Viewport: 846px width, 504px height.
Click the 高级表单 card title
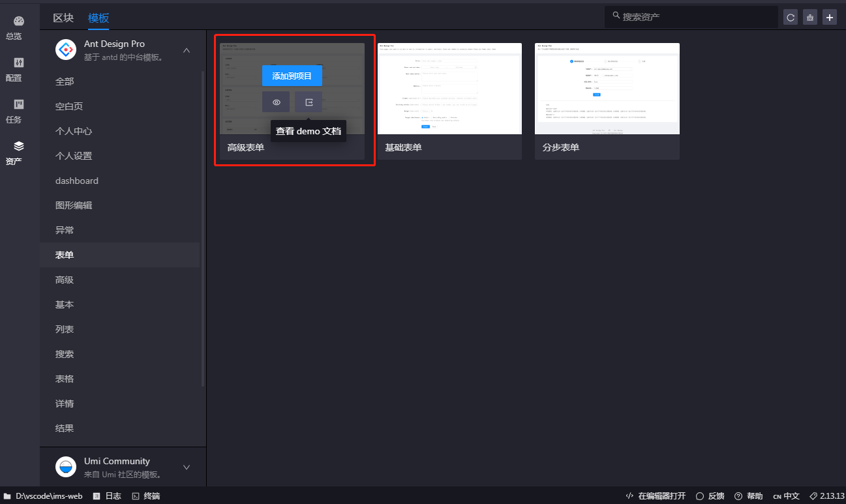click(x=246, y=147)
